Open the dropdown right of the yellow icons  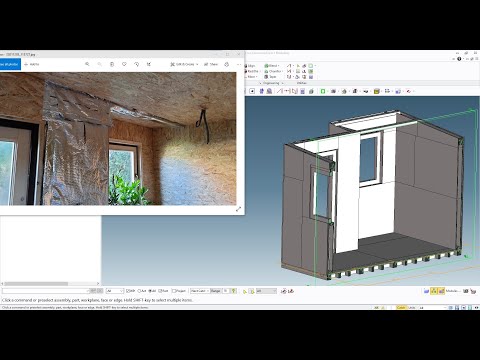click(x=266, y=291)
